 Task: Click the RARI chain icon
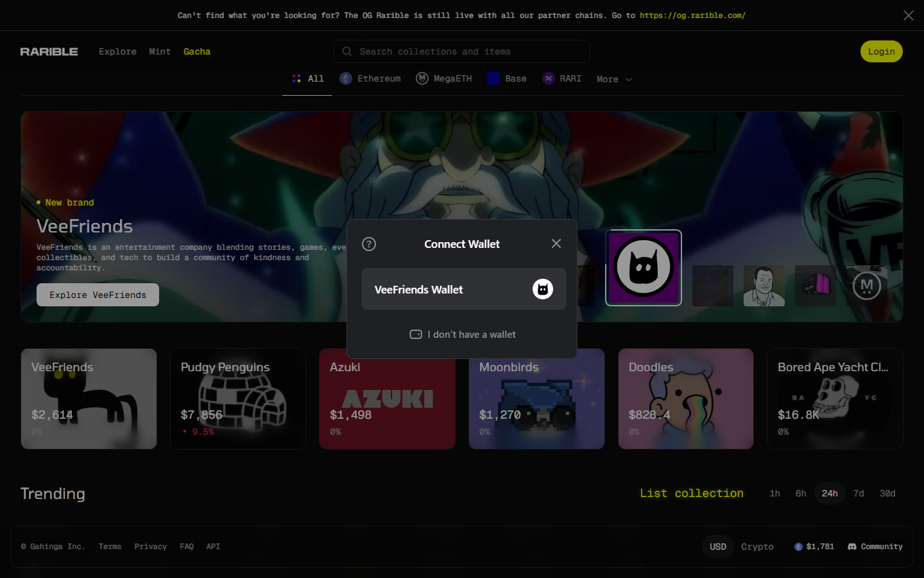pos(549,78)
